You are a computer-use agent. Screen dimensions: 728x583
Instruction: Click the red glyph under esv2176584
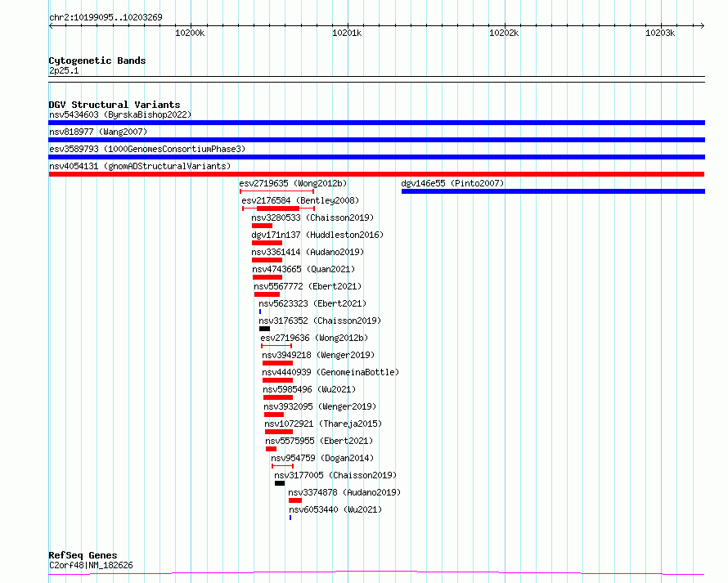coord(279,209)
